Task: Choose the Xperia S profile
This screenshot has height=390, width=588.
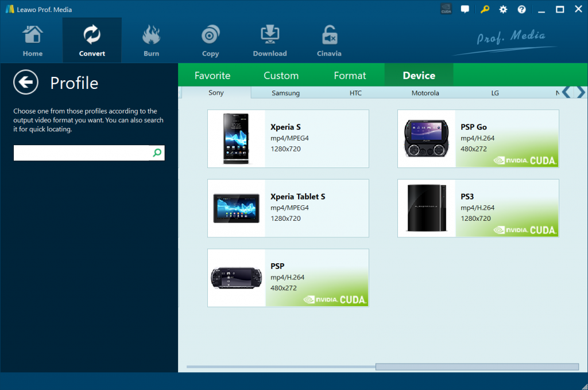Action: pos(288,139)
